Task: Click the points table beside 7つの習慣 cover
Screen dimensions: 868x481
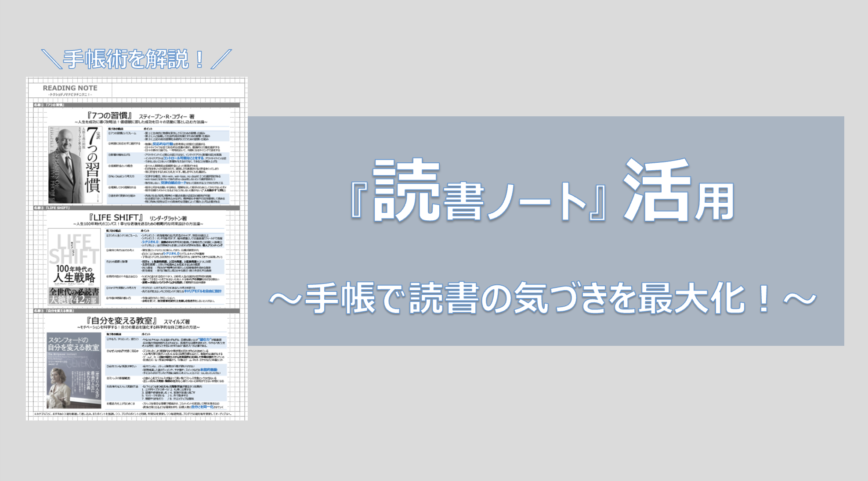Action: click(x=168, y=165)
